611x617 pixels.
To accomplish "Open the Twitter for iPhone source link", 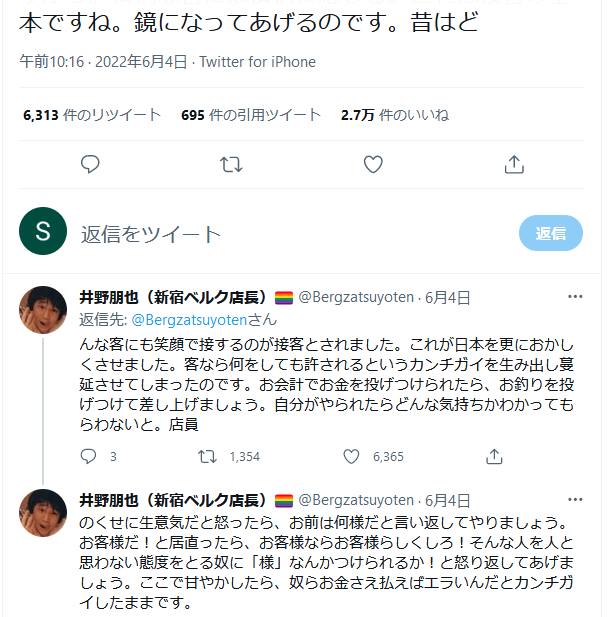I will [257, 62].
